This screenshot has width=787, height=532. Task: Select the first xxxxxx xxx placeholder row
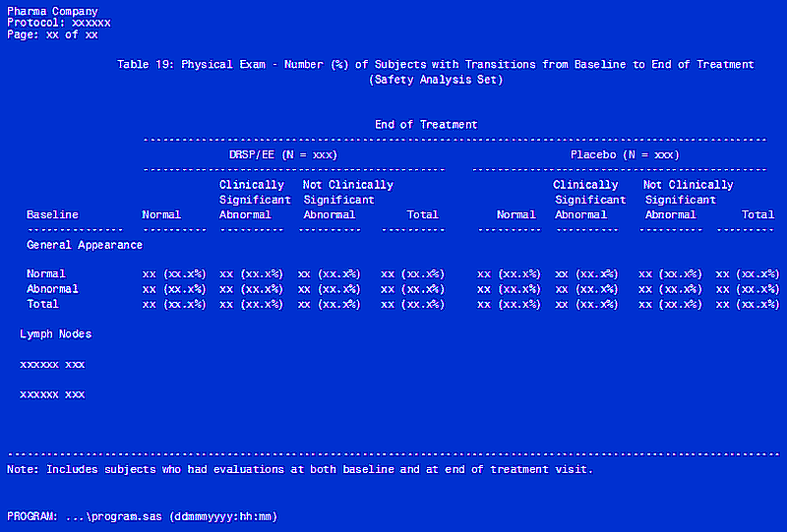pyautogui.click(x=52, y=365)
